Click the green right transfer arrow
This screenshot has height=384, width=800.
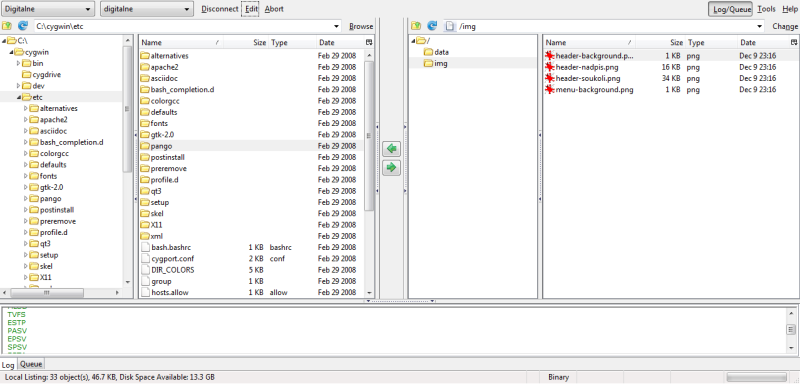point(391,167)
